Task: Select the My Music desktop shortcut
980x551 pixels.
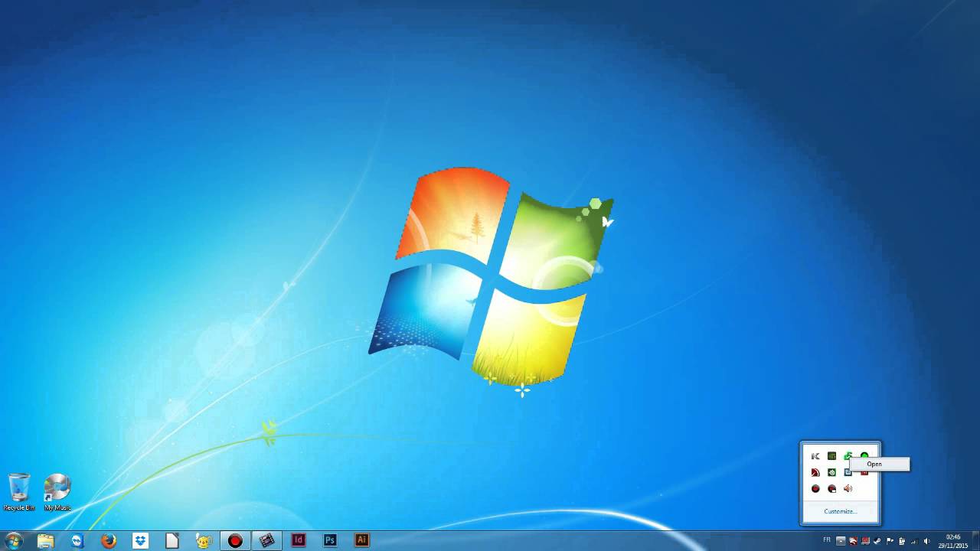Action: click(57, 492)
